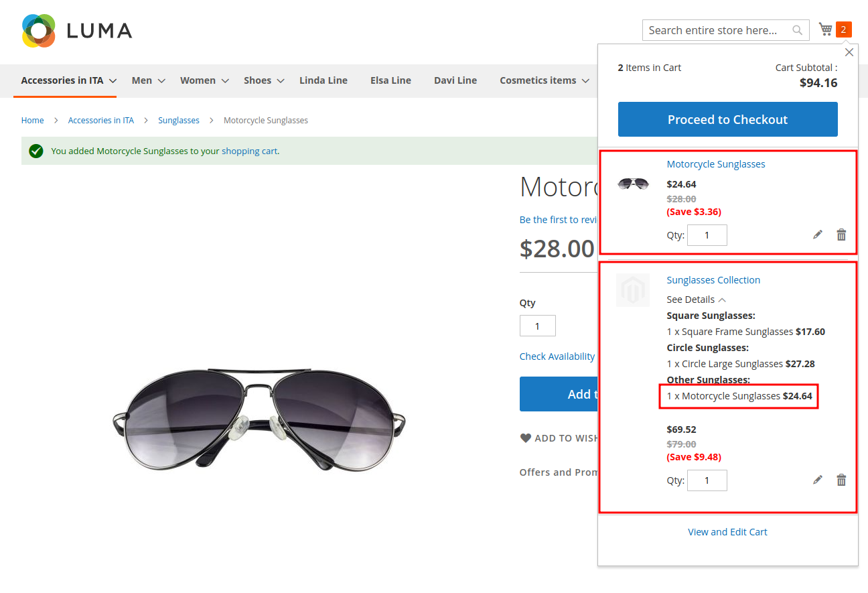Viewport: 868px width, 593px height.
Task: Click the search magnifier icon
Action: pos(797,30)
